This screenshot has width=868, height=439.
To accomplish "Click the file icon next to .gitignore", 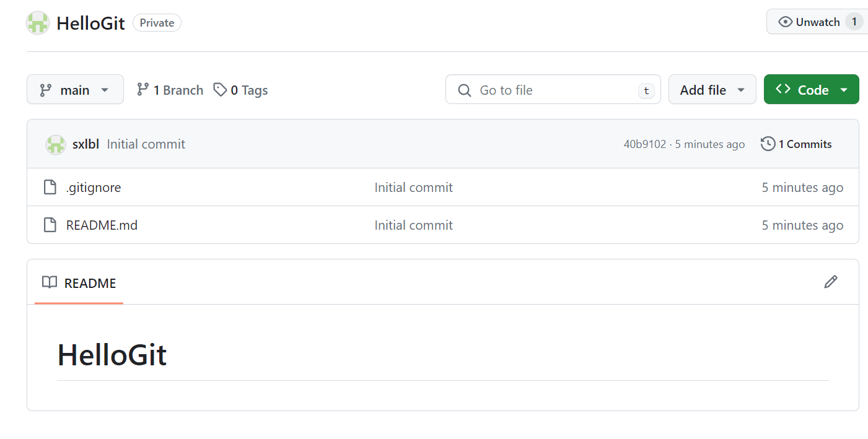I will 50,187.
